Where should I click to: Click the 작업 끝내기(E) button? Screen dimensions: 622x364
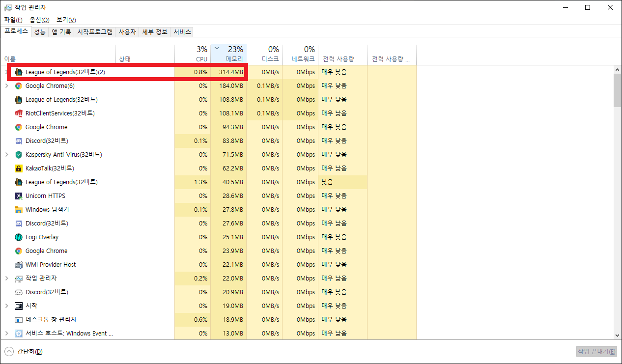pos(596,352)
